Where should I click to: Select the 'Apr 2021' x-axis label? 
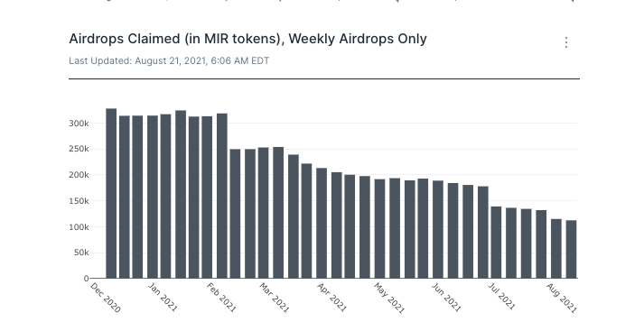pyautogui.click(x=331, y=298)
